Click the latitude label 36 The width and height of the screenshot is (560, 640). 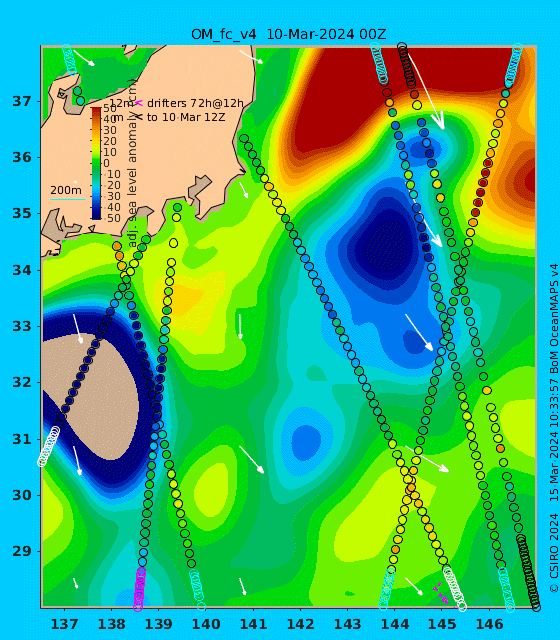pyautogui.click(x=22, y=157)
